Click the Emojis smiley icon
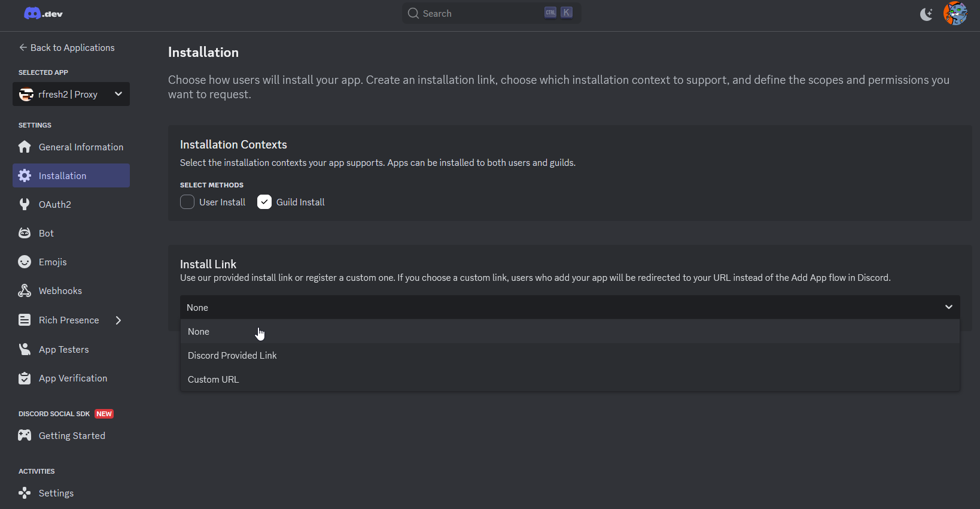 [x=25, y=262]
